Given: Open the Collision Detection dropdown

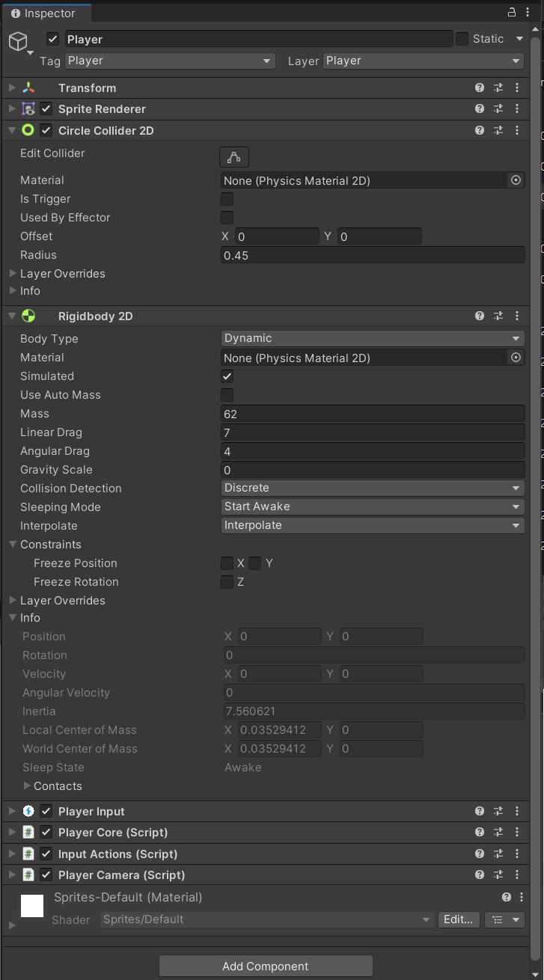Looking at the screenshot, I should coord(372,488).
